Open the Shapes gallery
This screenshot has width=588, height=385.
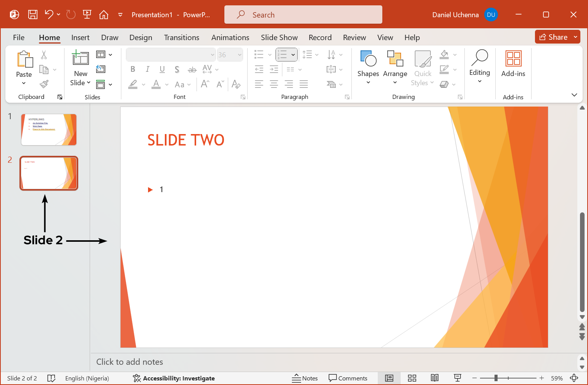point(368,67)
